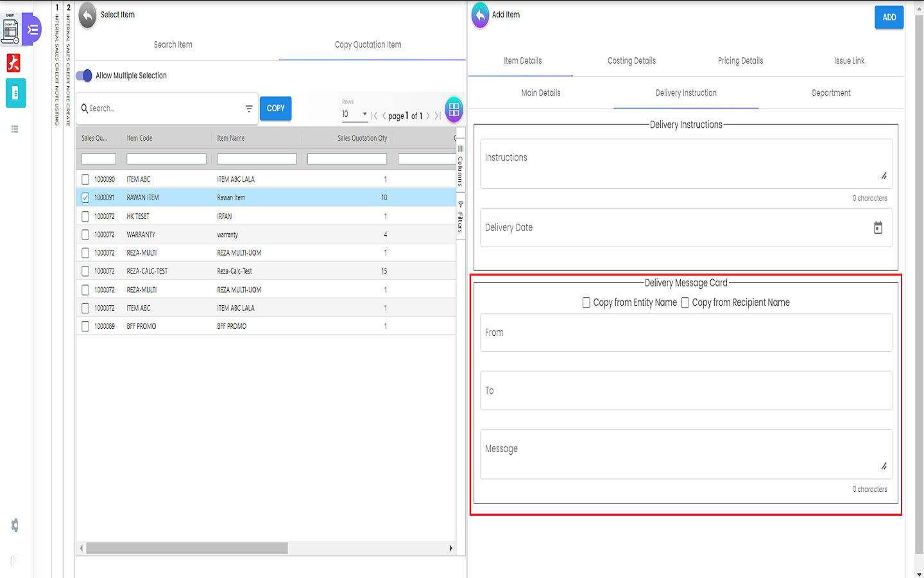The image size is (924, 578).
Task: Expand the Columns side panel
Action: (460, 167)
